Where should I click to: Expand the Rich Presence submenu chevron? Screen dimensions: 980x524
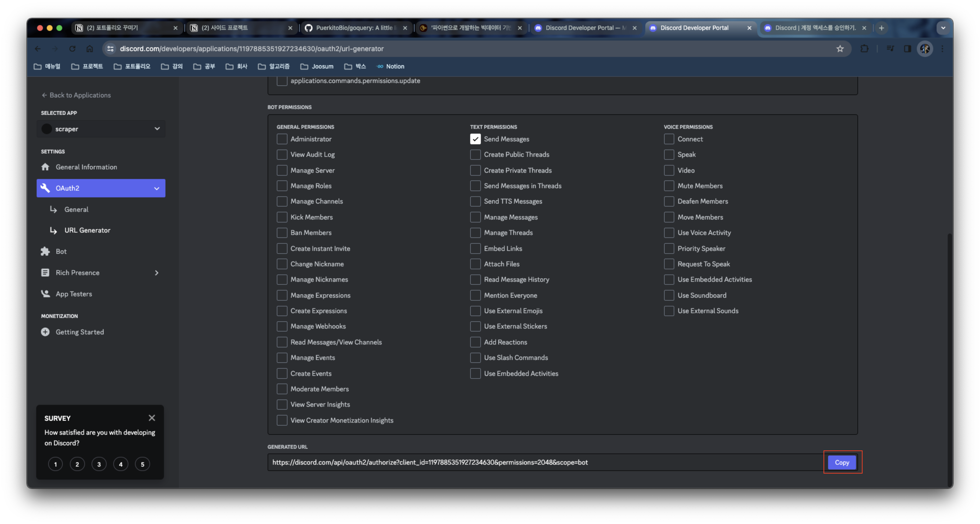tap(156, 273)
